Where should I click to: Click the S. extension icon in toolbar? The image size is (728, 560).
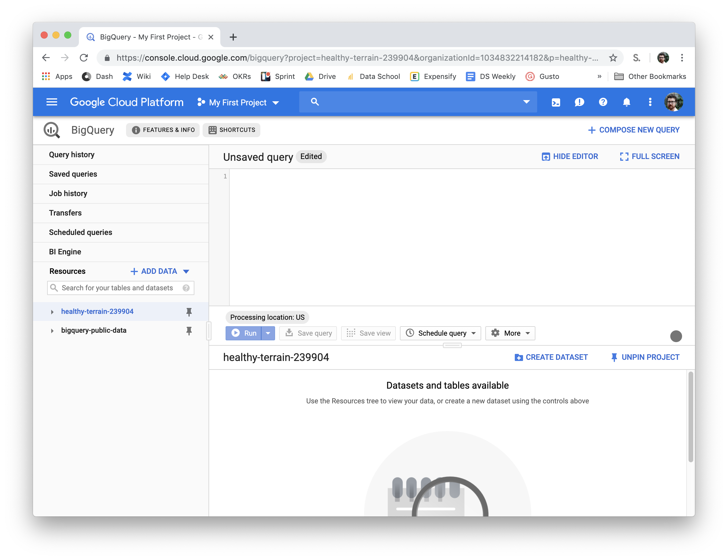tap(636, 58)
